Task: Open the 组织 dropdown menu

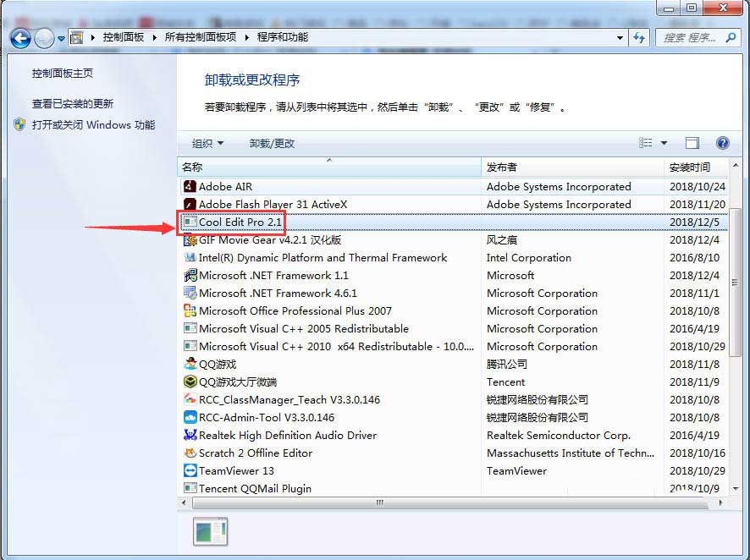Action: (x=207, y=143)
